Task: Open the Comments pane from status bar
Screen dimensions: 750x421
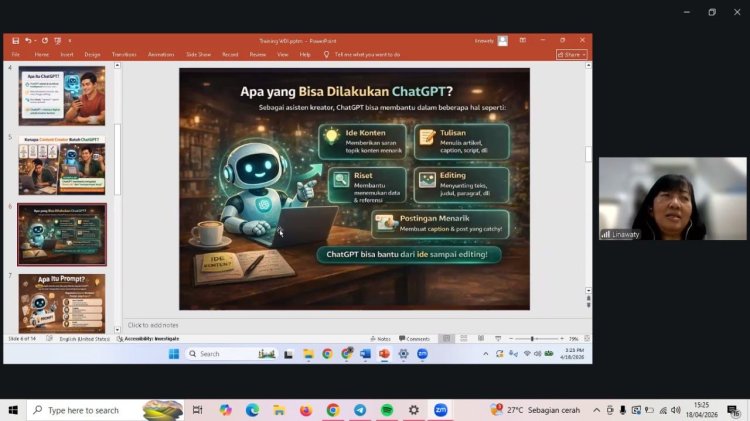Action: pyautogui.click(x=415, y=339)
